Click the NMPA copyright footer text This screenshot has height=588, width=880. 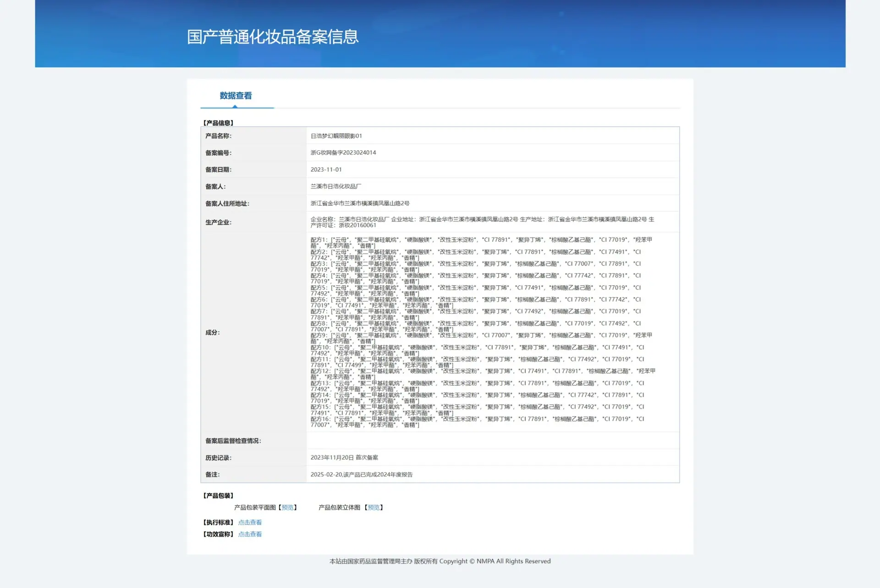[x=440, y=561]
